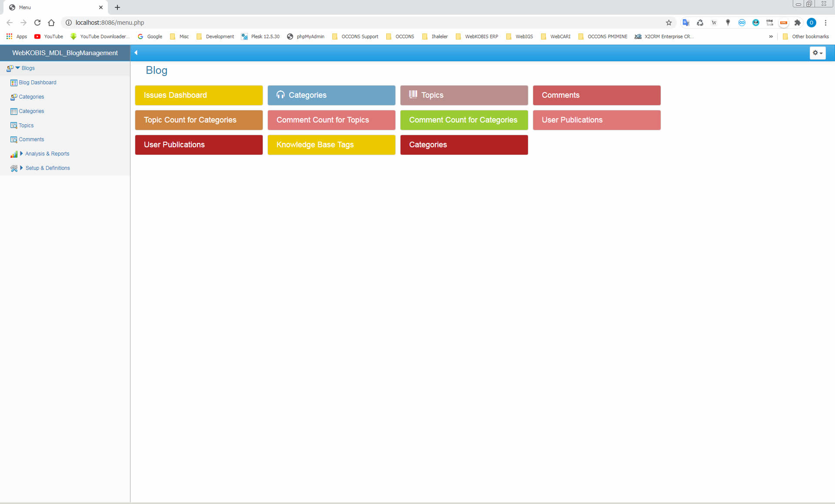This screenshot has width=835, height=504.
Task: Click the browser forward arrow
Action: coord(23,23)
